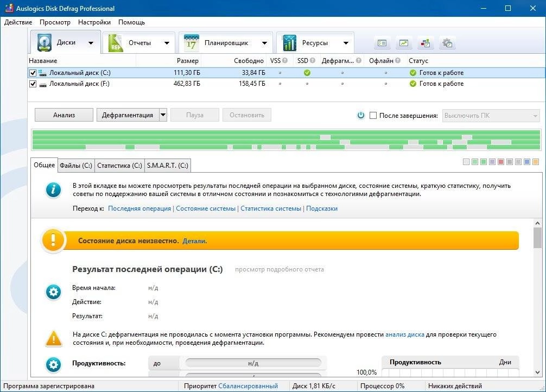This screenshot has height=392, width=546.
Task: Click the colored cluster blocks toolbar icon
Action: point(426,43)
